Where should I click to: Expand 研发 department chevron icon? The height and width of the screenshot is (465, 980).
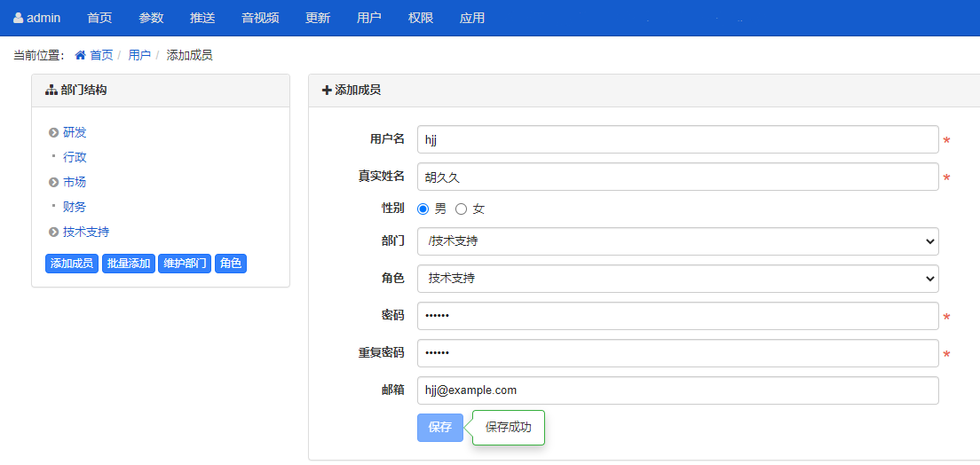[x=54, y=132]
